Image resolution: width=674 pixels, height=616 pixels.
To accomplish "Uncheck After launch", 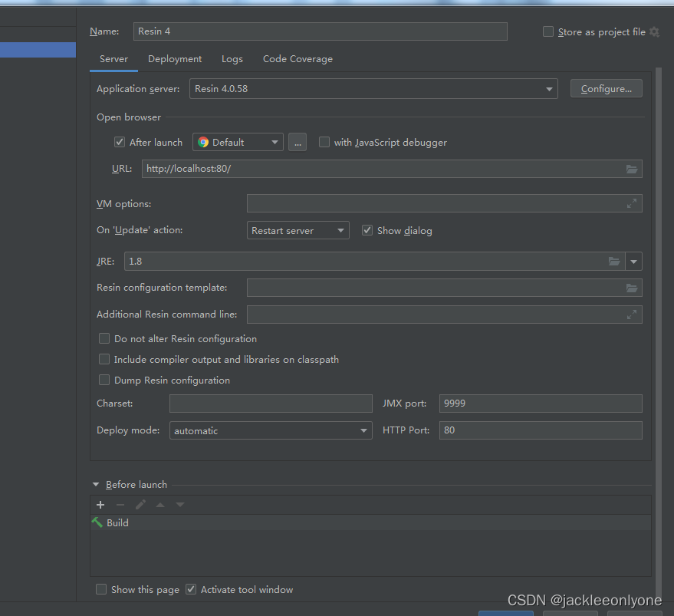I will pos(120,142).
